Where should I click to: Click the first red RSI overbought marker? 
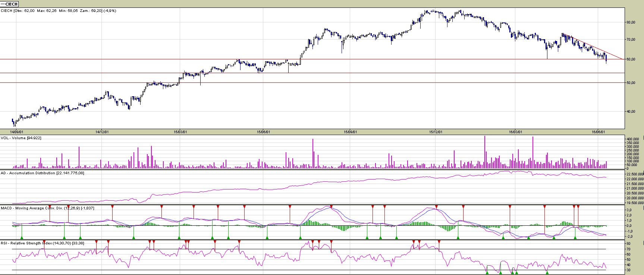(x=44, y=242)
